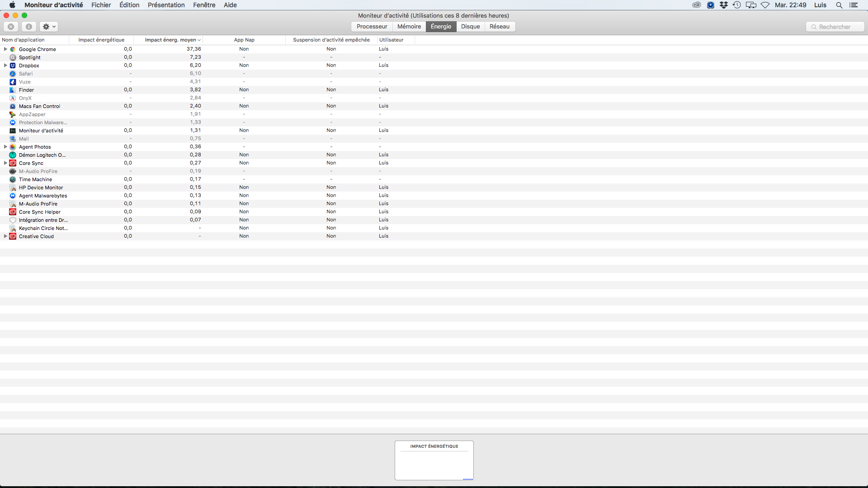The height and width of the screenshot is (488, 868).
Task: Click the Spotlight app icon in list
Action: point(13,57)
